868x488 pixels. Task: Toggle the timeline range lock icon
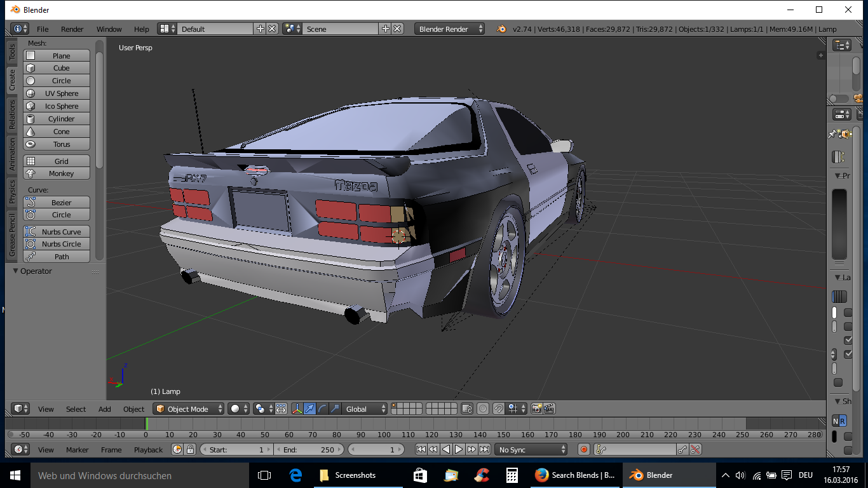pos(190,450)
